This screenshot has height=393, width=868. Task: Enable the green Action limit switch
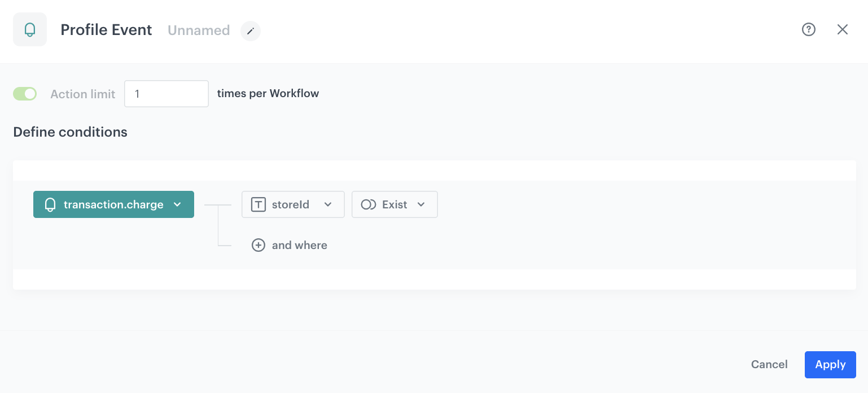pos(25,94)
